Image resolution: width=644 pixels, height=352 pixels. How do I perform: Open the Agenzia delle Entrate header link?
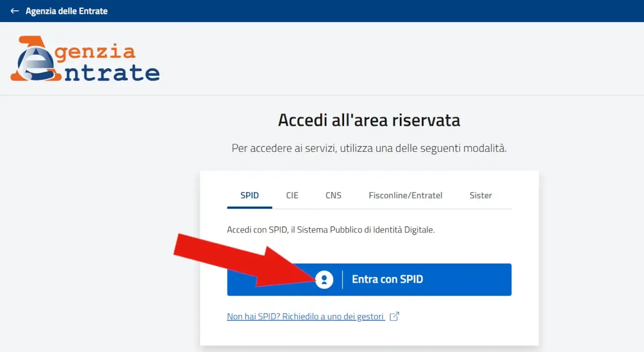pyautogui.click(x=67, y=11)
